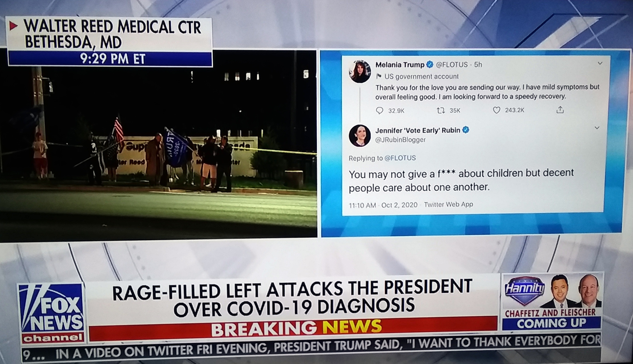Viewport: 633px width, 364px height.
Task: Expand the chevron menu on Melania's tweet
Action: click(x=600, y=63)
